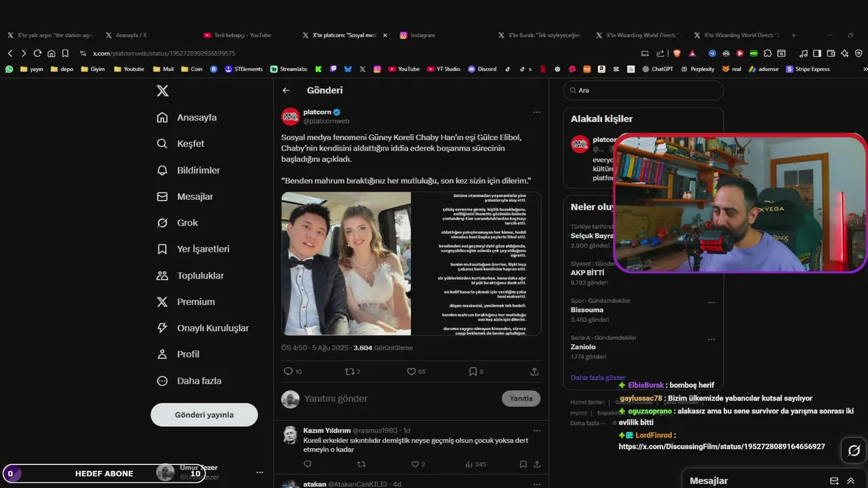Expand Mesajlar drawer with double chevron
This screenshot has height=488, width=868.
(850, 481)
